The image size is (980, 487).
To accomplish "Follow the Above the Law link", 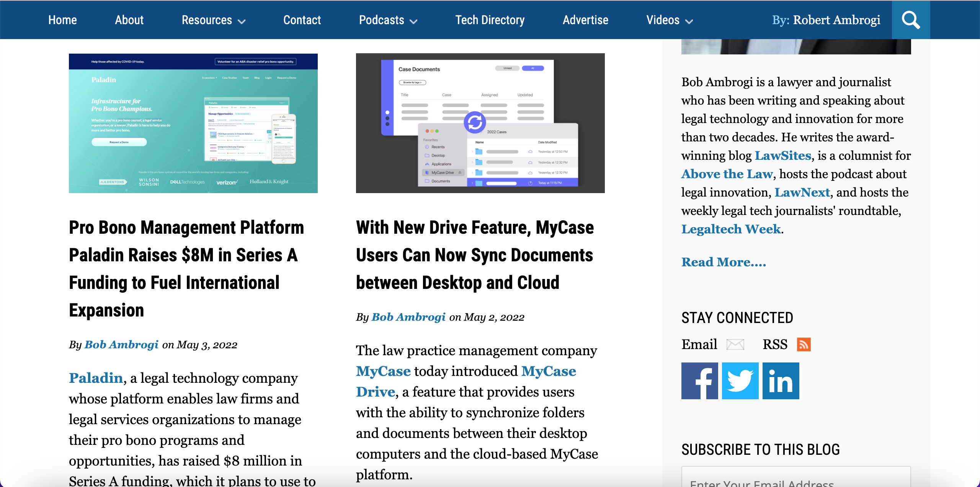I will (727, 174).
